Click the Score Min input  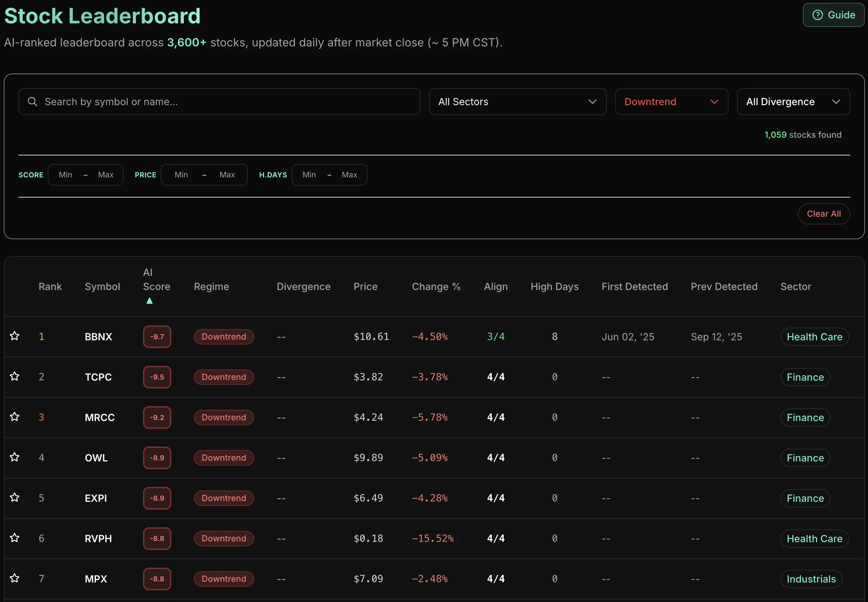point(65,175)
